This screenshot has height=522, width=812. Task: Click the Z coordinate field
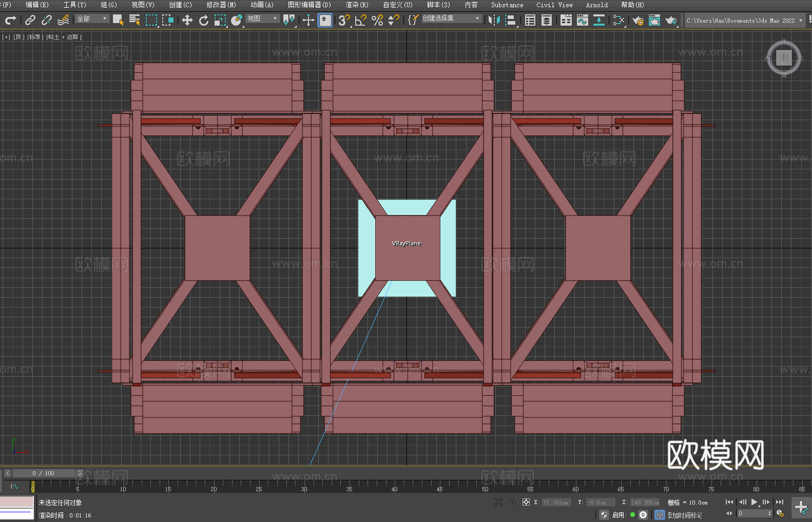point(645,502)
